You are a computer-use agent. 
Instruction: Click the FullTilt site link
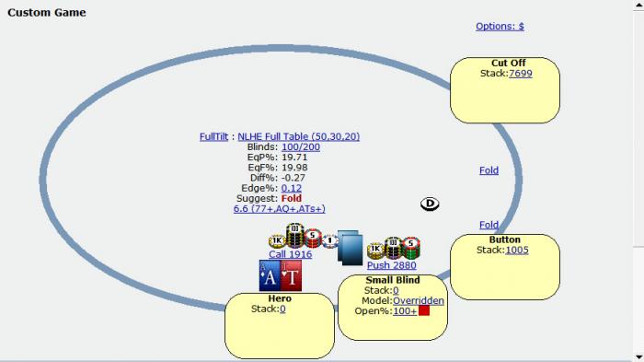point(213,136)
